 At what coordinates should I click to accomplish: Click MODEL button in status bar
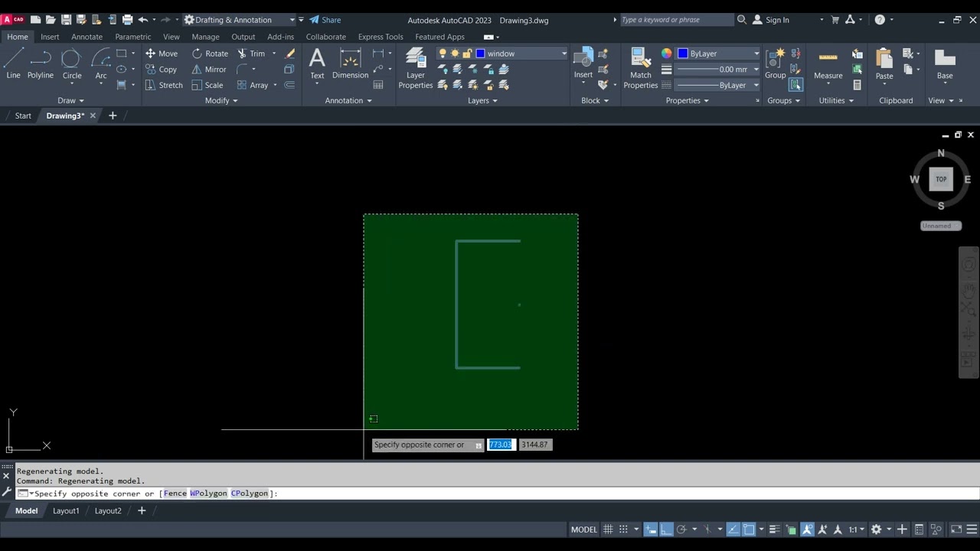point(584,530)
